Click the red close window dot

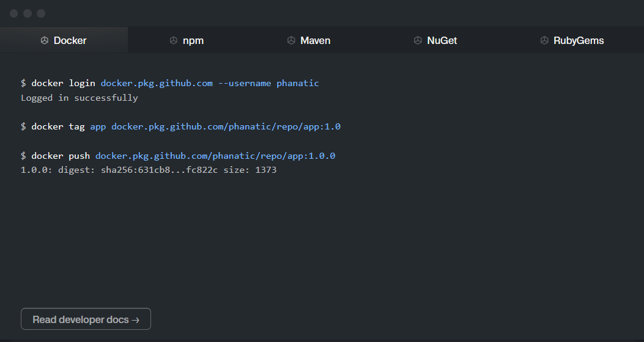(x=13, y=13)
